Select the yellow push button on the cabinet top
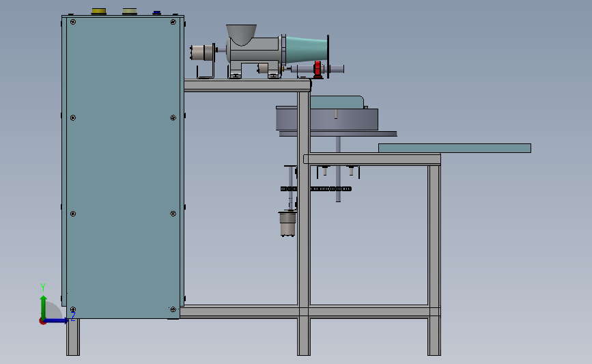 (x=99, y=12)
